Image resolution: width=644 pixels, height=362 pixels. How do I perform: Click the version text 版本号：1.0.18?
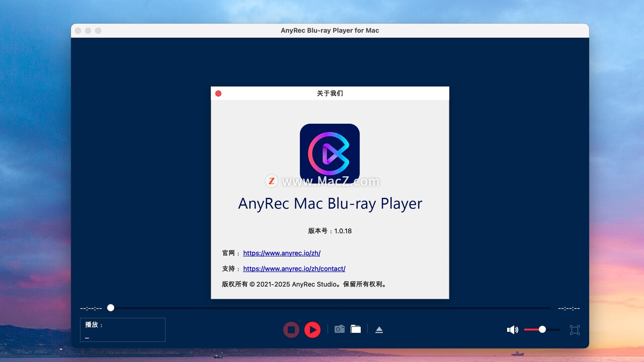(x=330, y=231)
